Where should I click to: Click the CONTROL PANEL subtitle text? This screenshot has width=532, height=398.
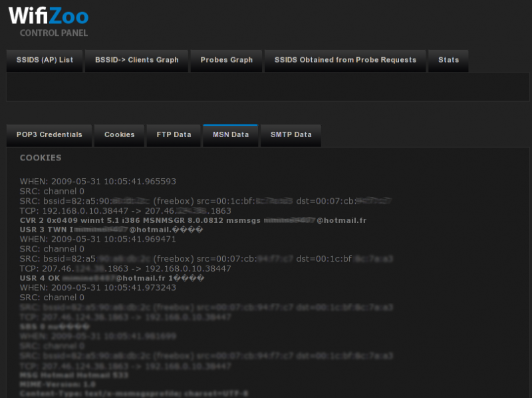[53, 33]
